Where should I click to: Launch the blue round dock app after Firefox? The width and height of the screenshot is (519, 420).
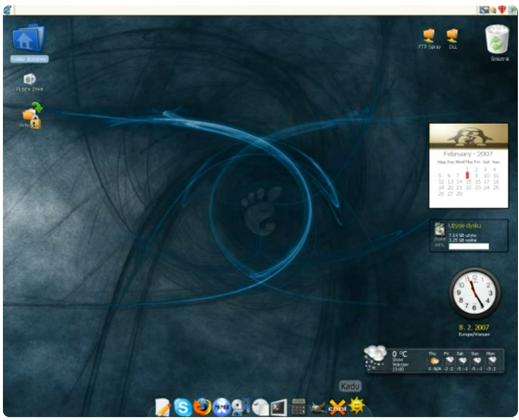click(x=221, y=407)
